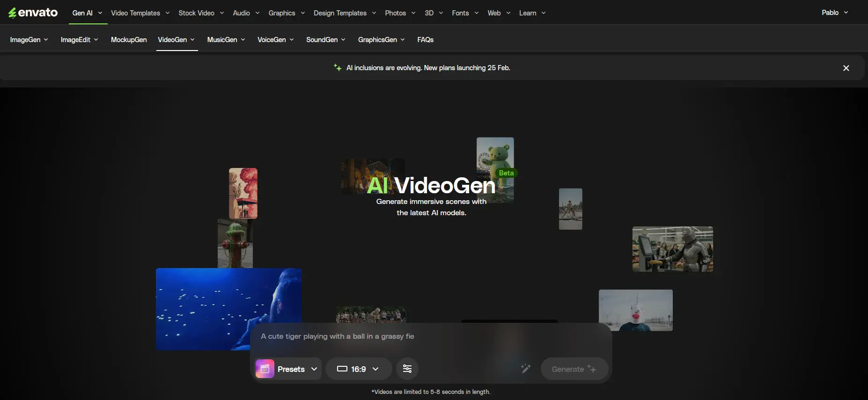The width and height of the screenshot is (868, 400).
Task: Open the Graphics menu
Action: [x=287, y=13]
